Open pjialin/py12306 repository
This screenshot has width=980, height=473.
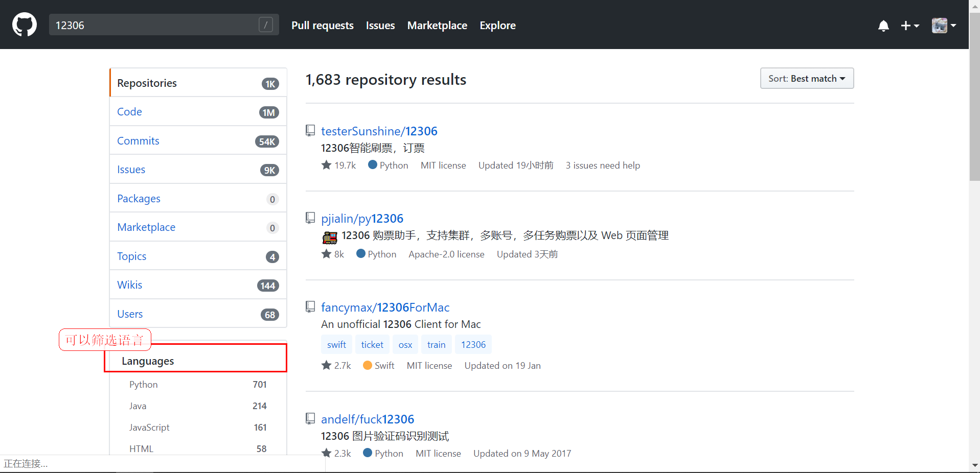362,219
